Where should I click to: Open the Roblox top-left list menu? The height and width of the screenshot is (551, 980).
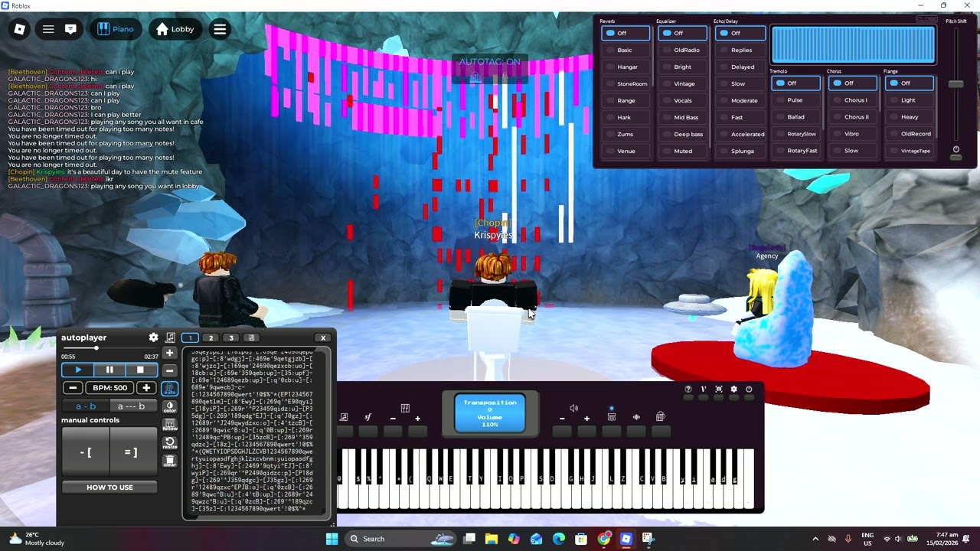[x=48, y=29]
